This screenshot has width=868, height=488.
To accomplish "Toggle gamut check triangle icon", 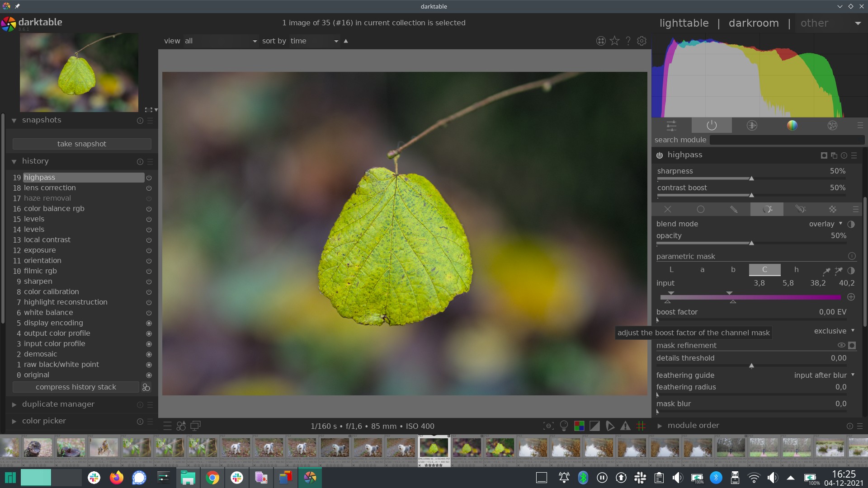I will [x=625, y=426].
